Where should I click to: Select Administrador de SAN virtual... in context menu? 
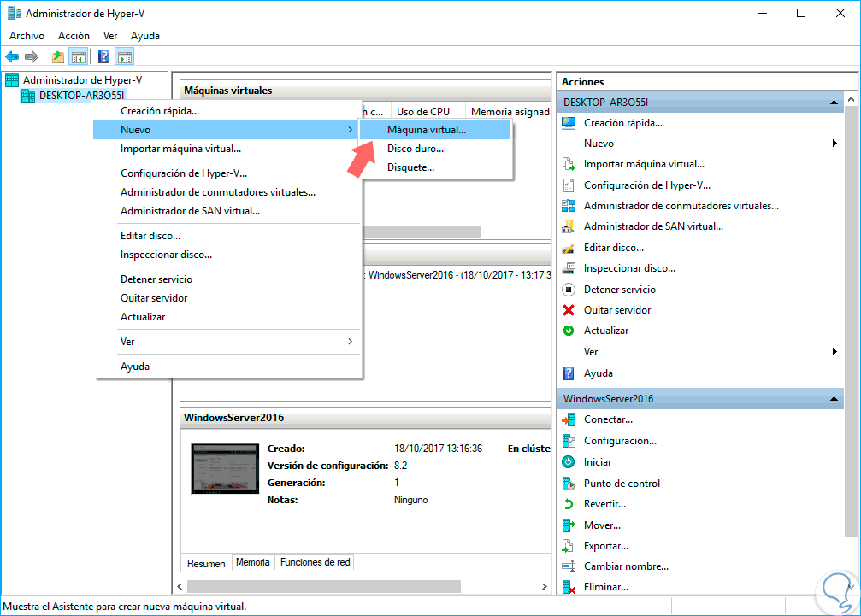[x=228, y=211]
